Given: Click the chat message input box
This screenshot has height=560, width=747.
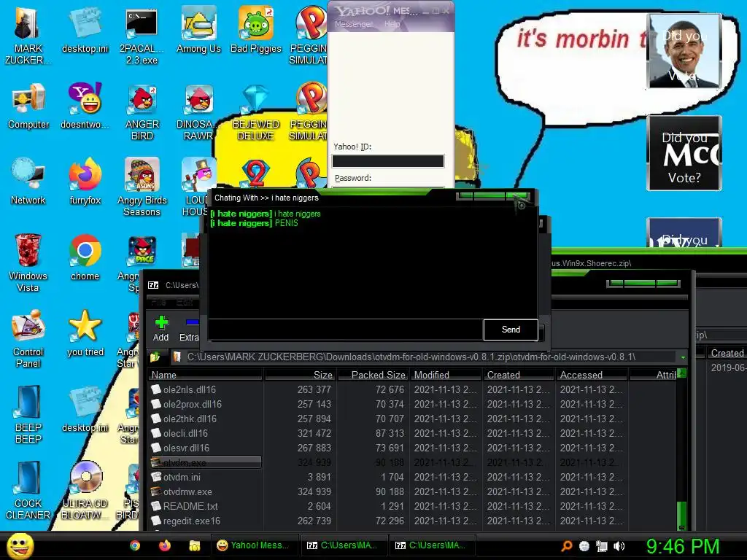Looking at the screenshot, I should coord(345,330).
